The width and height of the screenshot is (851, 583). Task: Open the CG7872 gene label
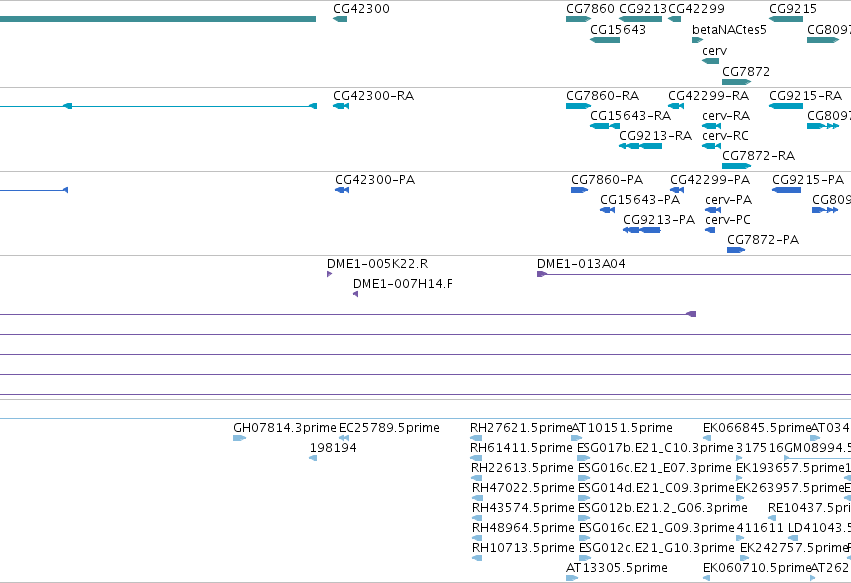coord(746,72)
